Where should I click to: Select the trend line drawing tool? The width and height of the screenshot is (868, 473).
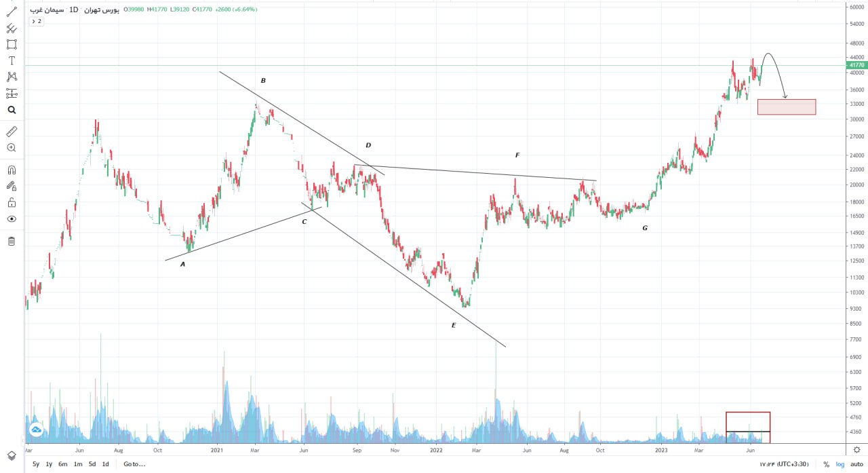12,12
